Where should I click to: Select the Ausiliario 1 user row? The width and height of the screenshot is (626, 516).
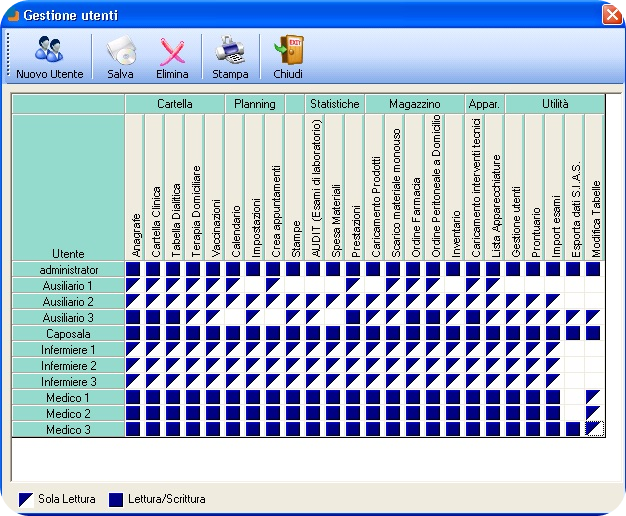[68, 286]
